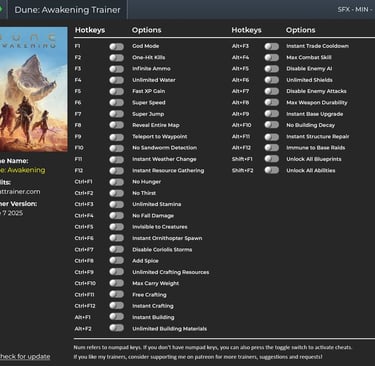Open the trainer website credits link

click(20, 192)
